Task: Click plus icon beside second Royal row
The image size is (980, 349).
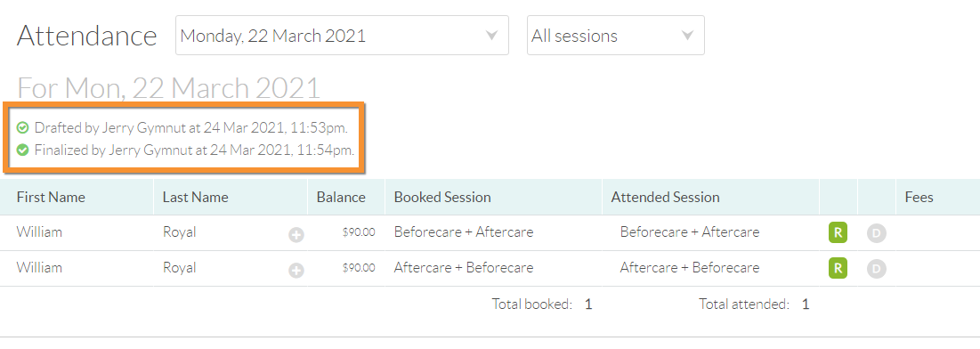Action: [296, 270]
